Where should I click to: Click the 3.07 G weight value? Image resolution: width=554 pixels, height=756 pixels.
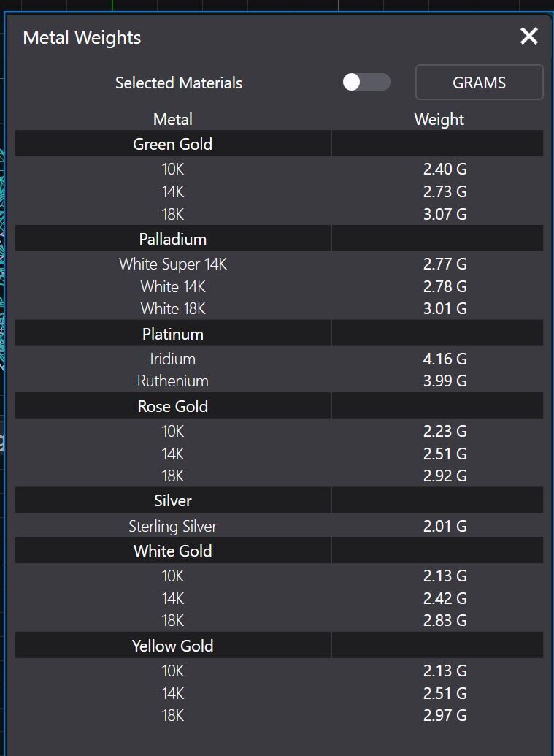click(x=445, y=214)
